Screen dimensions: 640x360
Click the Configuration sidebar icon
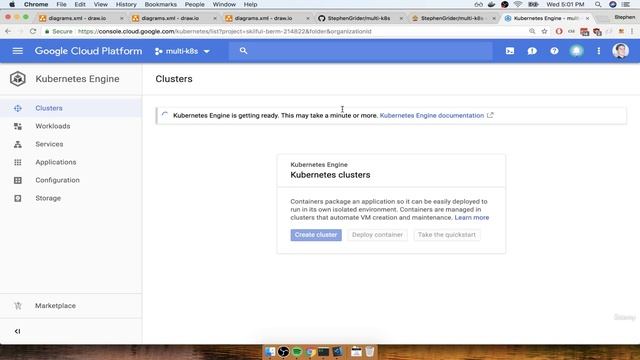point(18,180)
